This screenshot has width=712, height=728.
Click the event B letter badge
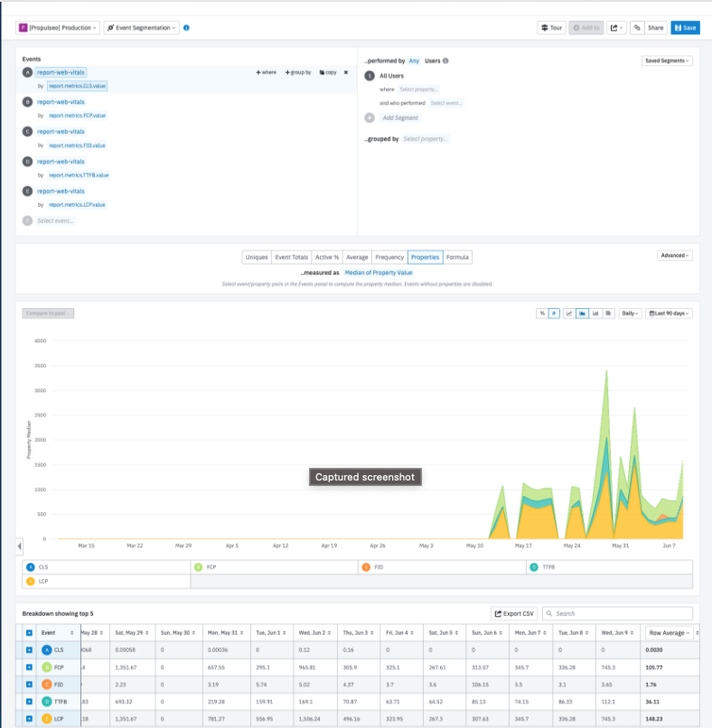[27, 102]
